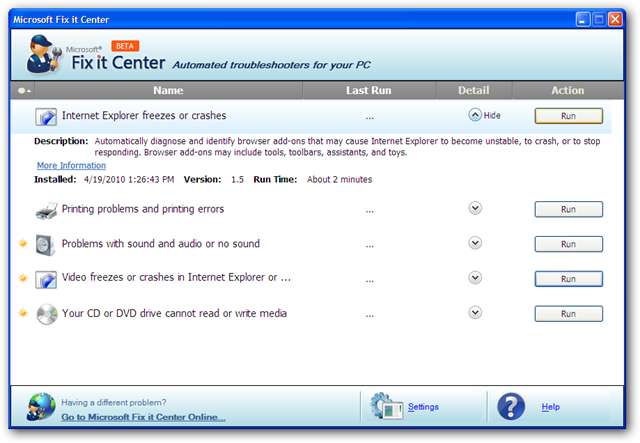Click the blue Help question mark icon
The height and width of the screenshot is (443, 640).
pos(511,407)
